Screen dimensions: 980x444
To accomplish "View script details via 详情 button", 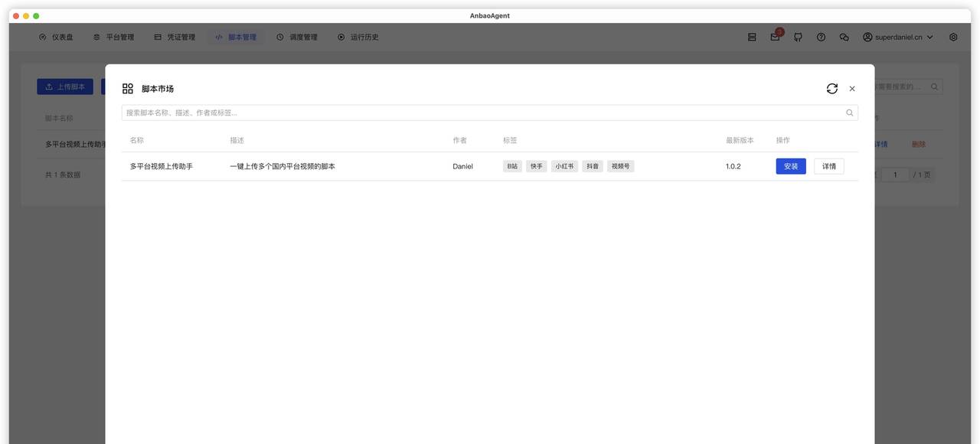I will coord(829,164).
